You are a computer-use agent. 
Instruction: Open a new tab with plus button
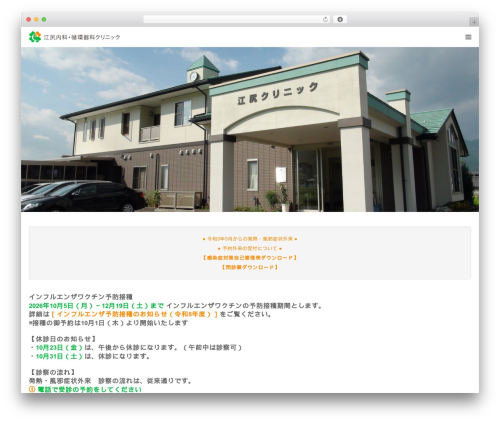[x=474, y=22]
